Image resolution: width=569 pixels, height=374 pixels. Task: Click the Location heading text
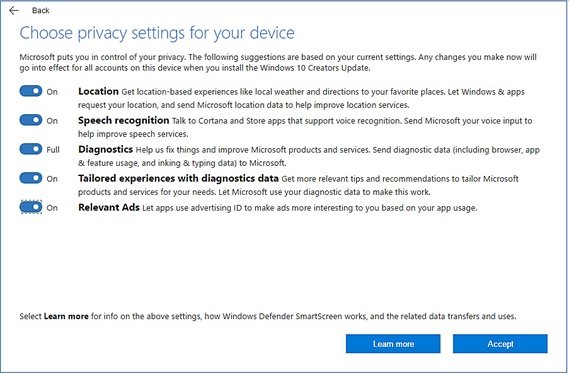click(98, 91)
